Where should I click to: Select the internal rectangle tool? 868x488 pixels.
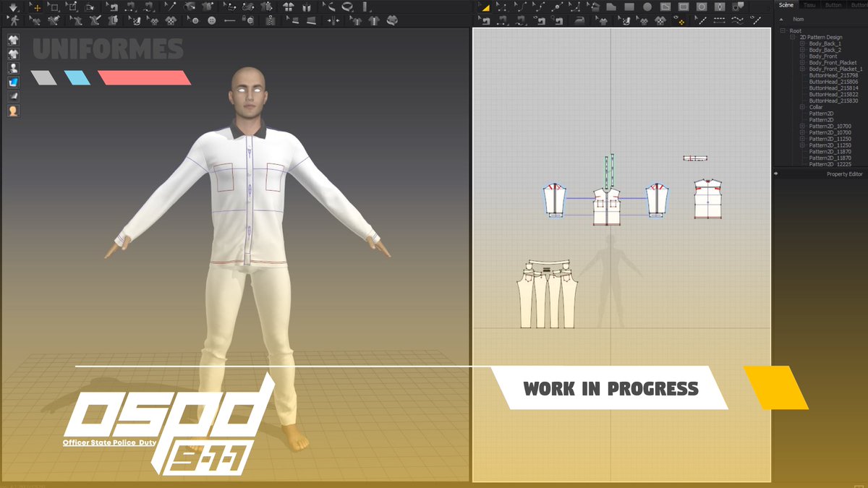click(684, 7)
